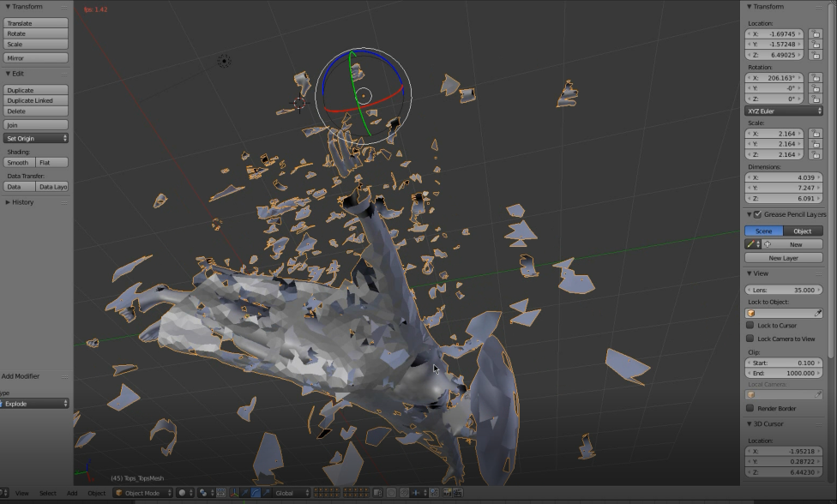
Task: Click the grease pencil brush icon beside New
Action: (x=751, y=244)
